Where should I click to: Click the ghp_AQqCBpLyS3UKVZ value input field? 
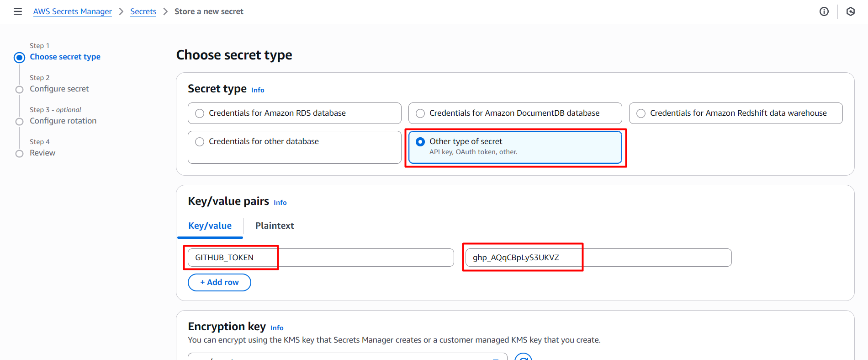pos(598,258)
